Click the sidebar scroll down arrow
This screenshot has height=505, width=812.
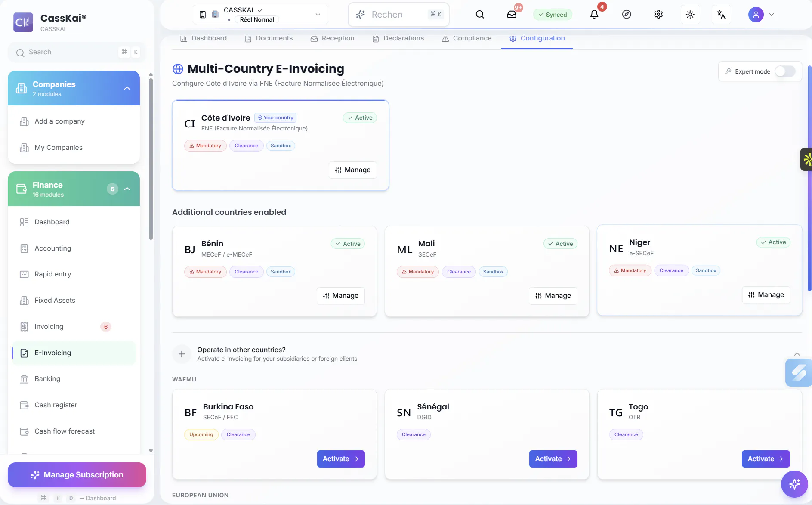tap(151, 451)
